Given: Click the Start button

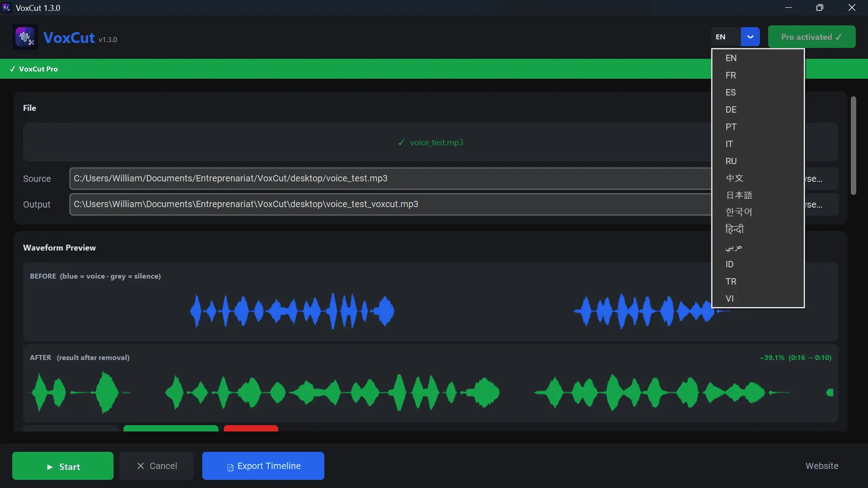Looking at the screenshot, I should point(63,466).
